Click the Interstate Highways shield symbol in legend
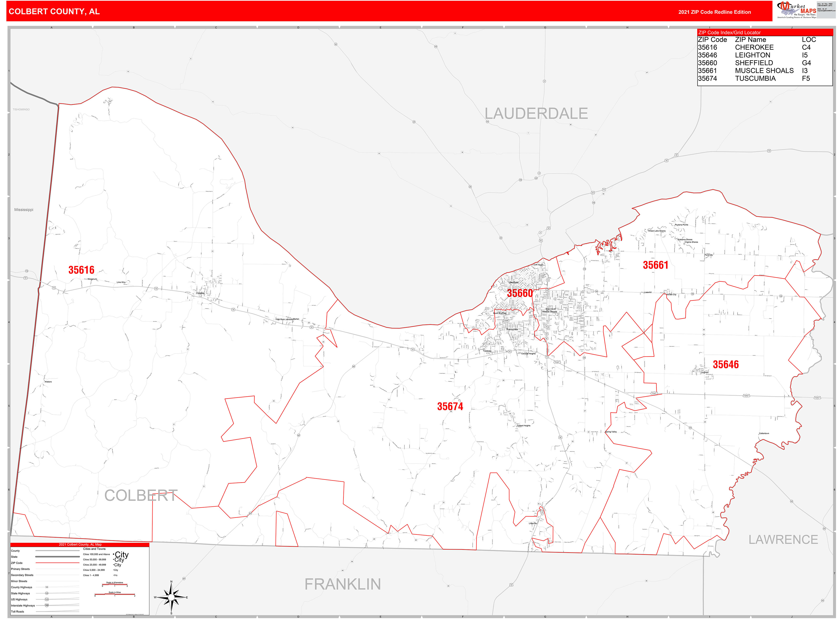 tap(47, 605)
